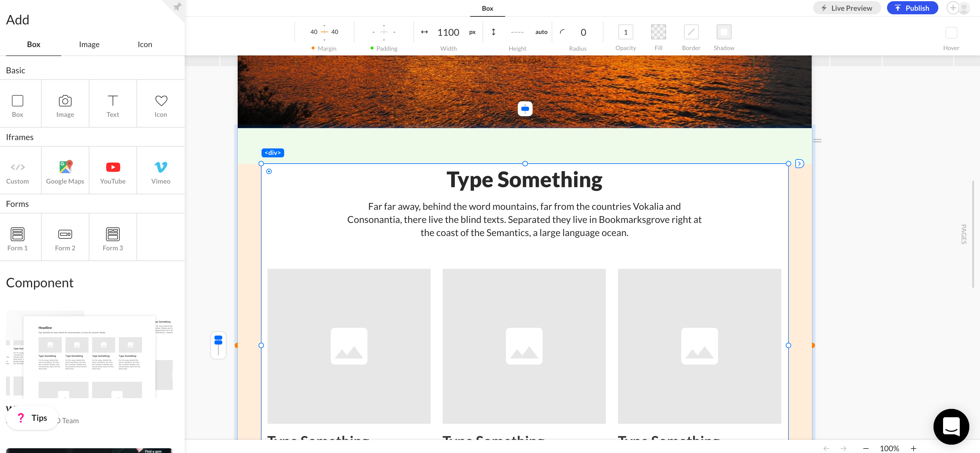Click the horizontal alignment handle on ocean image
The image size is (980, 453).
(525, 109)
